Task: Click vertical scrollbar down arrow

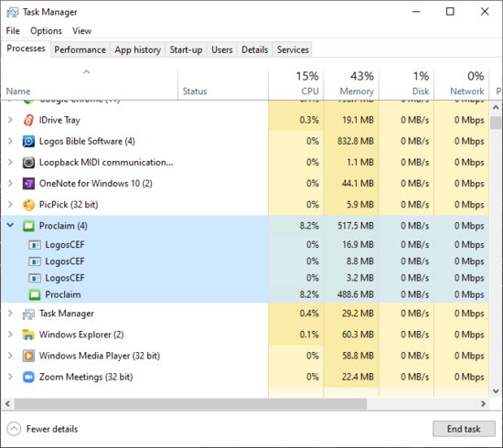Action: 496,391
